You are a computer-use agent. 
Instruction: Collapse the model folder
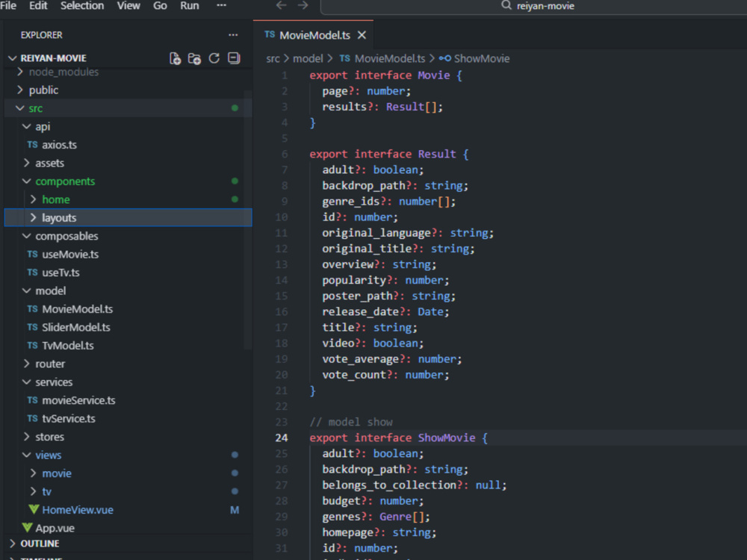pos(27,290)
